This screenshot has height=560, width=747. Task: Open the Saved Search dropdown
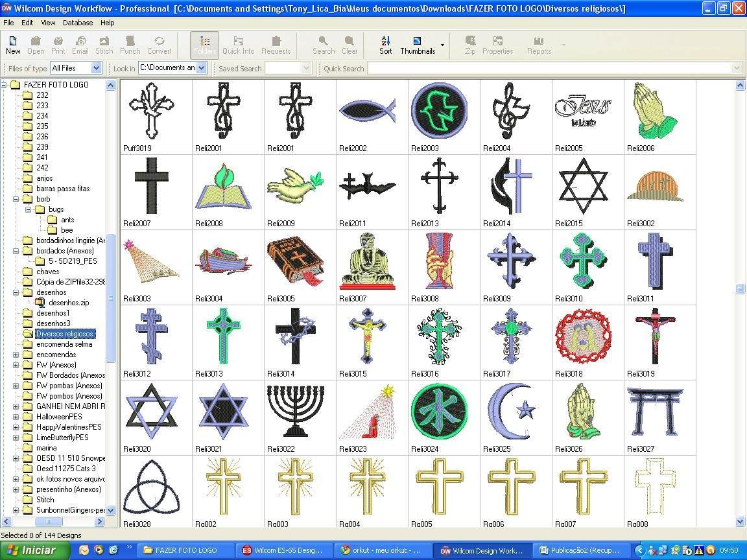point(306,68)
